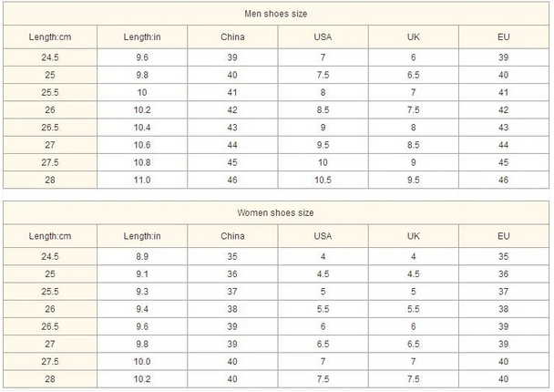
Task: Click China size 35 in women's table
Action: (x=232, y=258)
